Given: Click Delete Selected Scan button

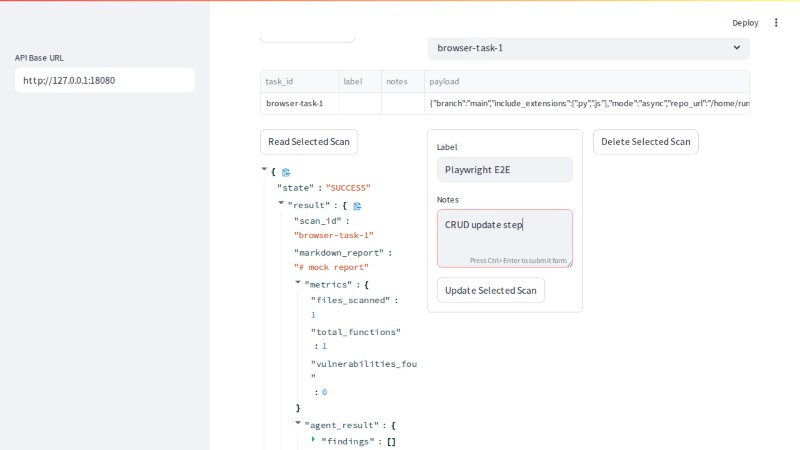Looking at the screenshot, I should [x=645, y=142].
